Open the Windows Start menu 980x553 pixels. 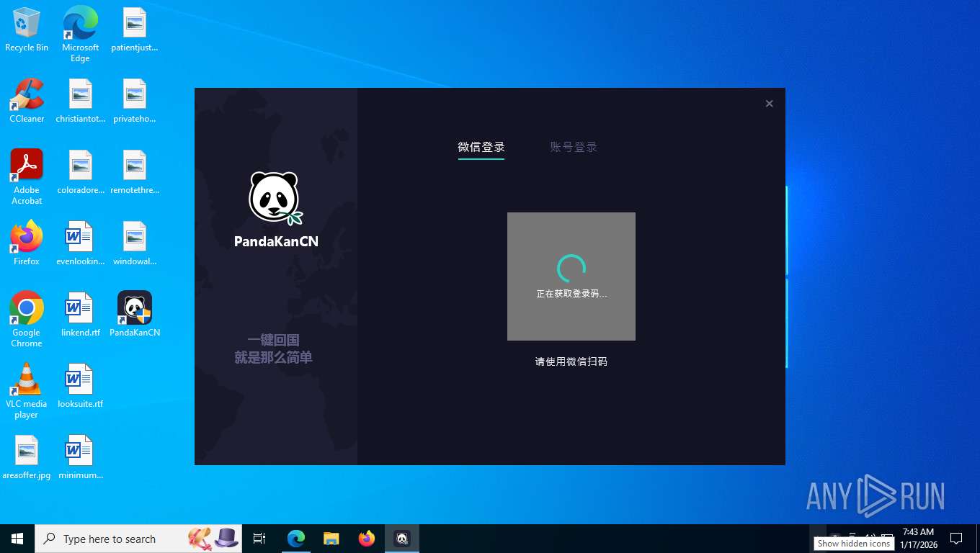[x=17, y=539]
